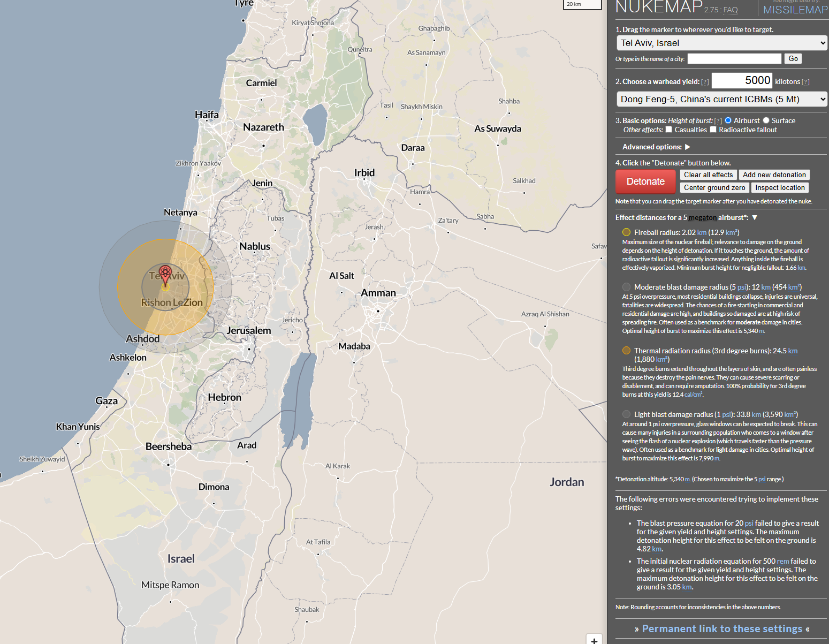The width and height of the screenshot is (829, 644).
Task: Enable the Radioactive fallout checkbox
Action: pyautogui.click(x=713, y=130)
